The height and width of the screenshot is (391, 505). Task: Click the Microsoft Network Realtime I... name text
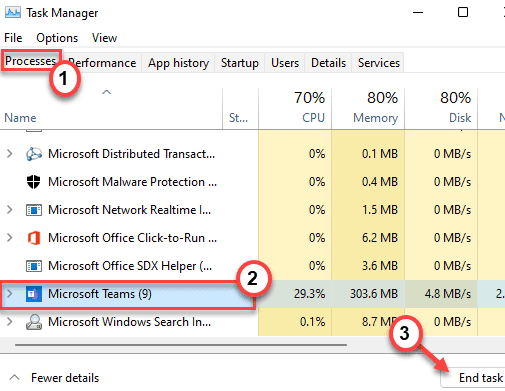(x=129, y=210)
